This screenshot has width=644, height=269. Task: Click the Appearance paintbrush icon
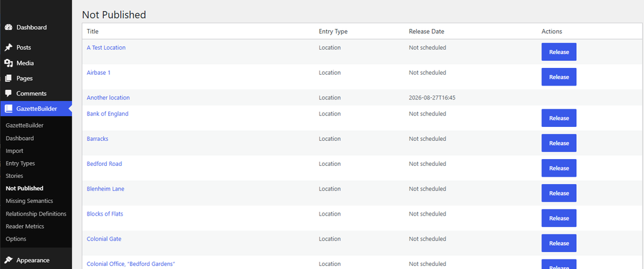[8, 260]
